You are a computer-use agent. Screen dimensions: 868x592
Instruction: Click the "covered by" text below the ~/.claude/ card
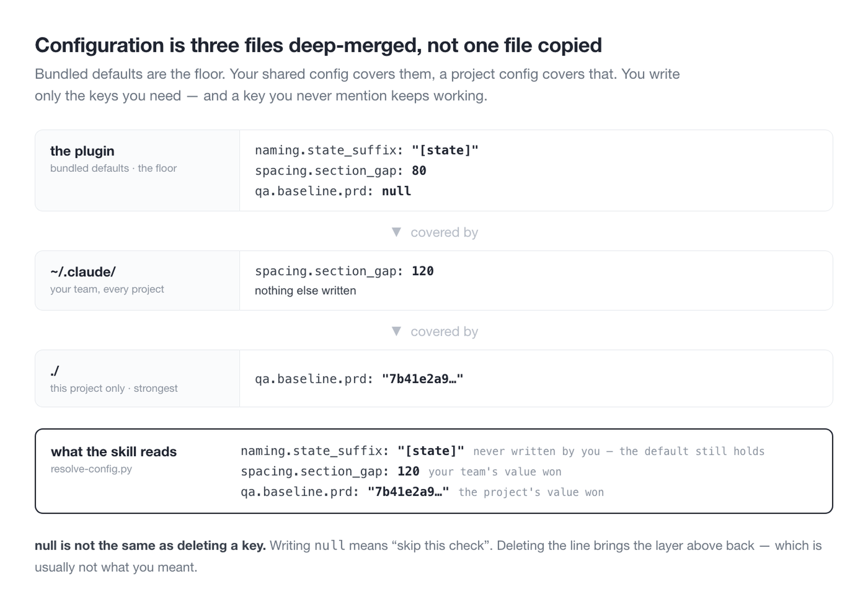444,332
